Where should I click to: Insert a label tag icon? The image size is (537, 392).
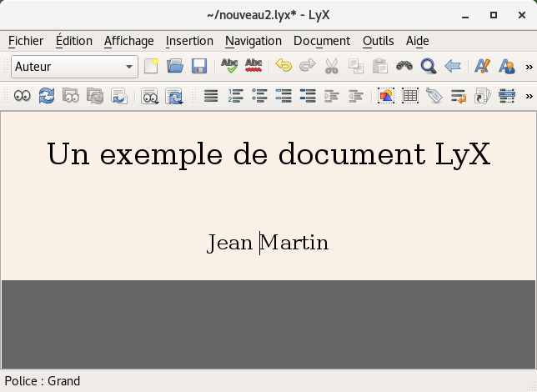pos(434,96)
